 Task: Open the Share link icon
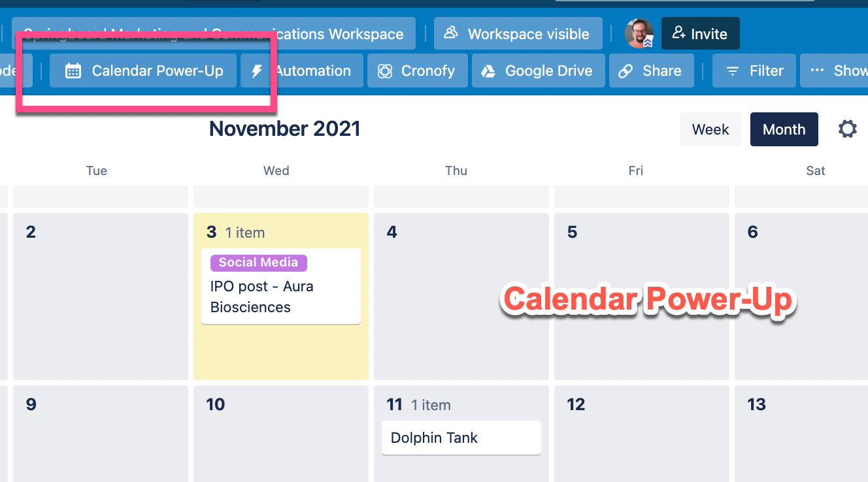tap(651, 71)
